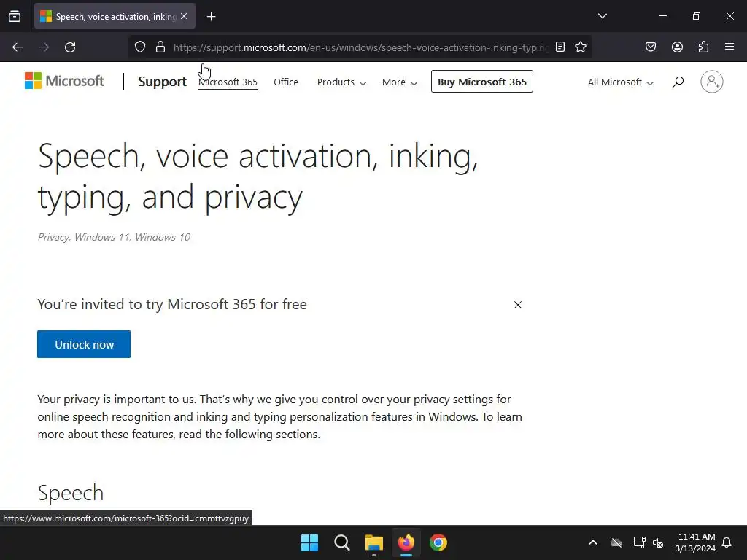Reload the current page
This screenshot has height=560, width=747.
(70, 47)
